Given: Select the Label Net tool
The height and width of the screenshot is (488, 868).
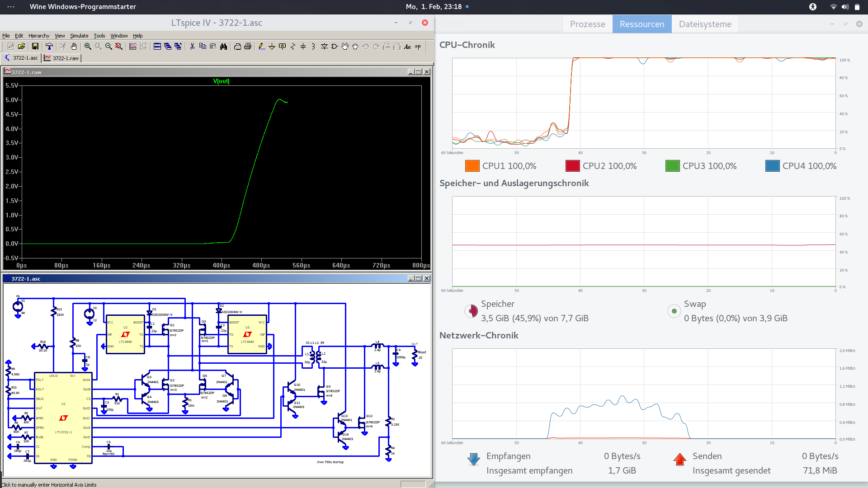Looking at the screenshot, I should (x=283, y=47).
